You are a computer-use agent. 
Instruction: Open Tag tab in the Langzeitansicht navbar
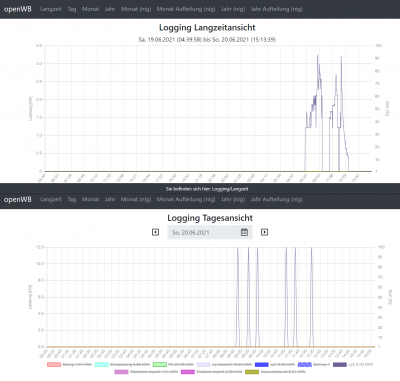(x=72, y=9)
